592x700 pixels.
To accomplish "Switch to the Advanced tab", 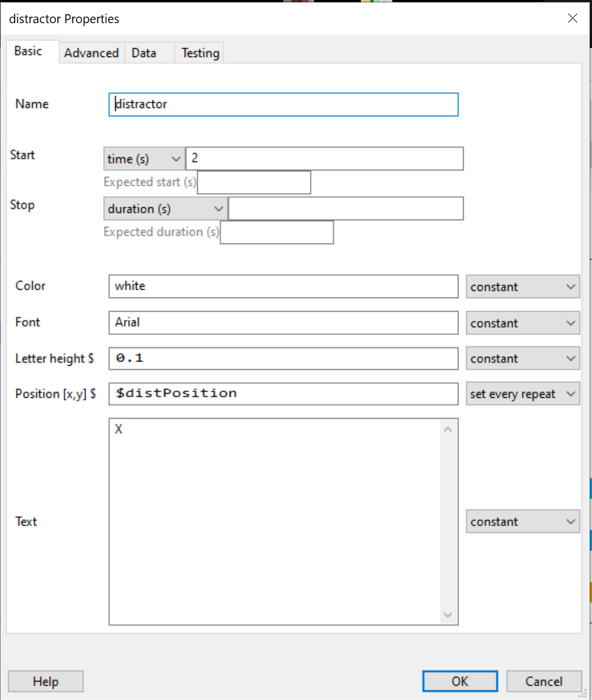I will click(91, 53).
